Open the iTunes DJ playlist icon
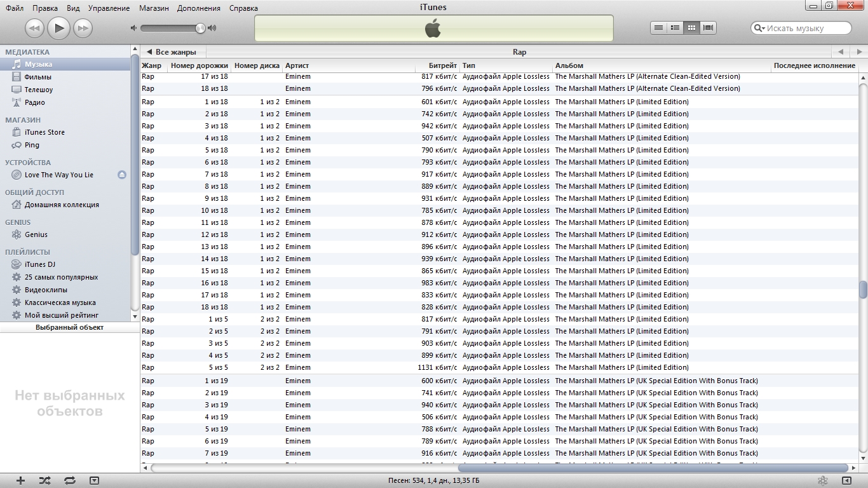This screenshot has width=868, height=488. coord(17,264)
